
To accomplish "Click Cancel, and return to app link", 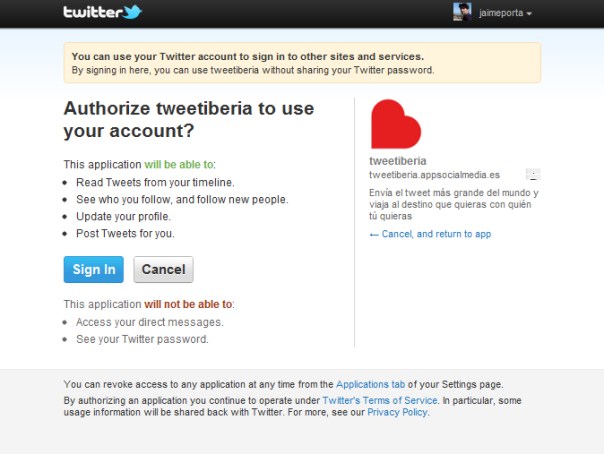I will pyautogui.click(x=436, y=234).
